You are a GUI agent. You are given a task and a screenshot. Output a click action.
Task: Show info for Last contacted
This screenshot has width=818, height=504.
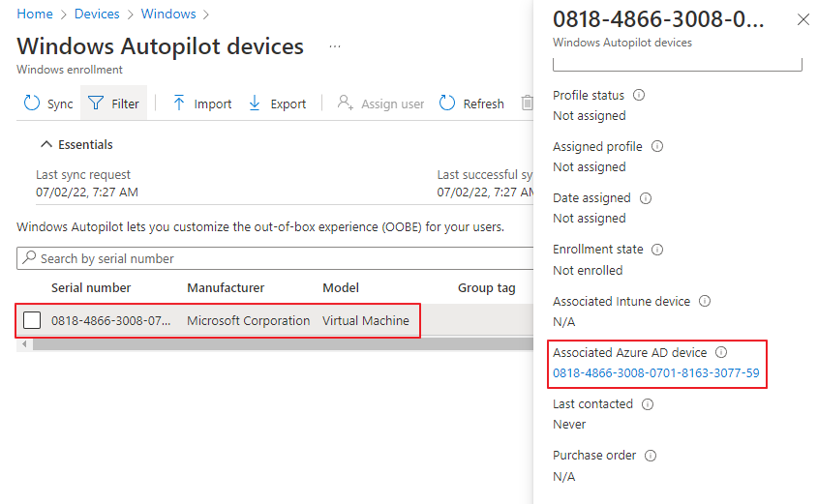647,404
